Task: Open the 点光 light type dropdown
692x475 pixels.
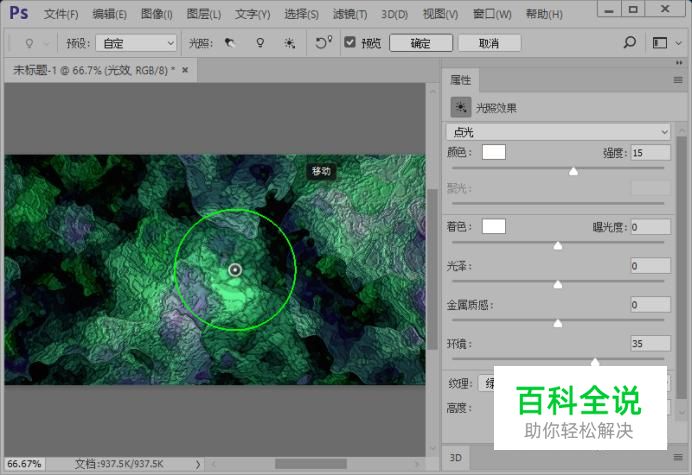Action: 558,132
